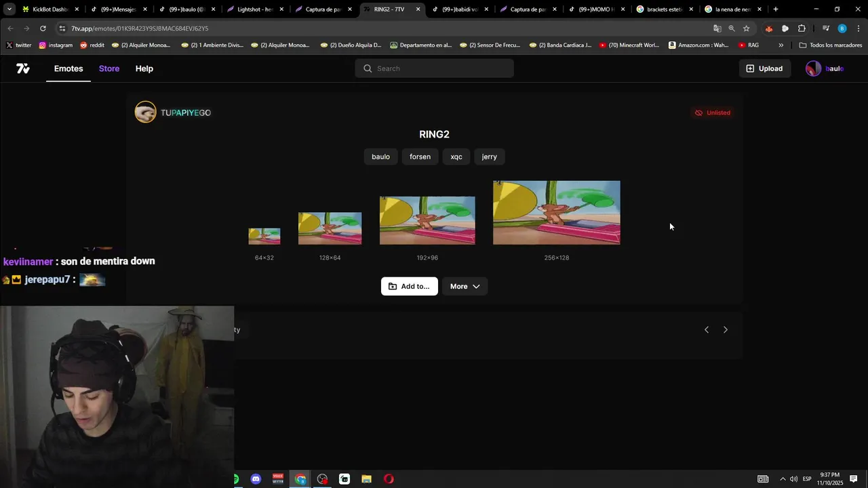Click the Unlisted eye-slash icon

698,113
